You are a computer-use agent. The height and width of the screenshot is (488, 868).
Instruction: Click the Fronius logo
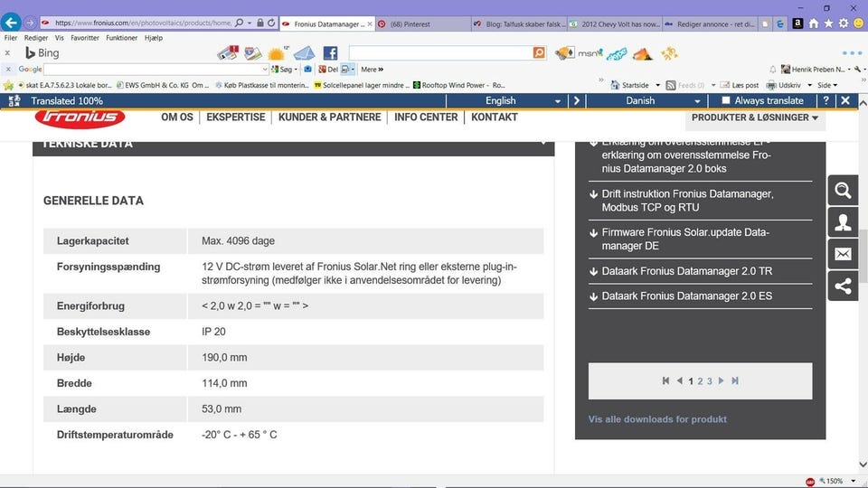coord(80,117)
